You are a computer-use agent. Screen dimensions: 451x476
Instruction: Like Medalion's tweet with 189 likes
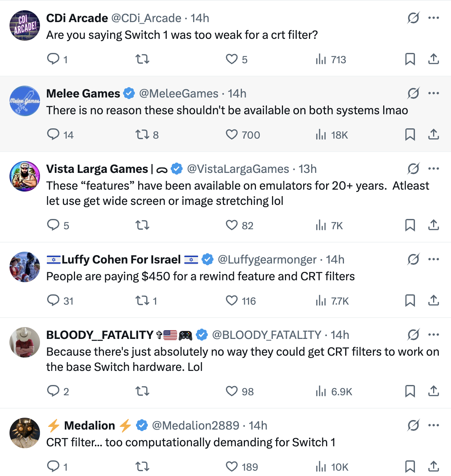tap(232, 466)
